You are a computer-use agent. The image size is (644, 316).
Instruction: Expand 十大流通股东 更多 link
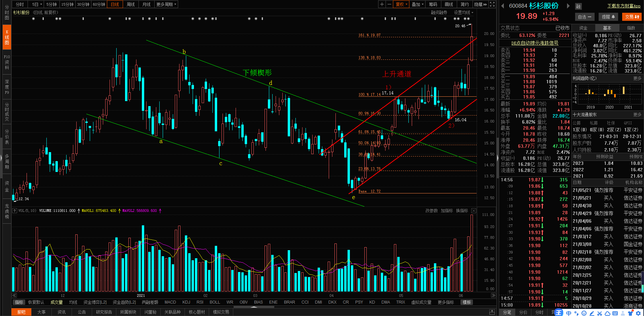tap(637, 115)
